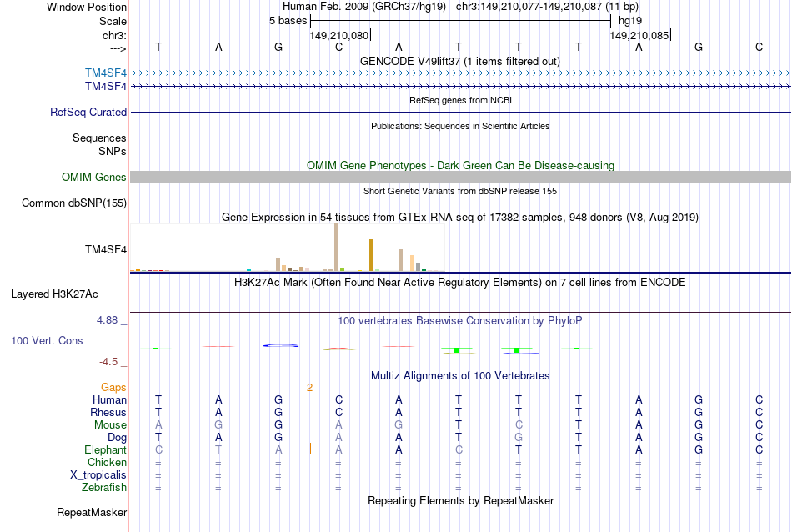
Task: Click 'Short Genetic Variants from dbSNP' title
Action: click(460, 191)
